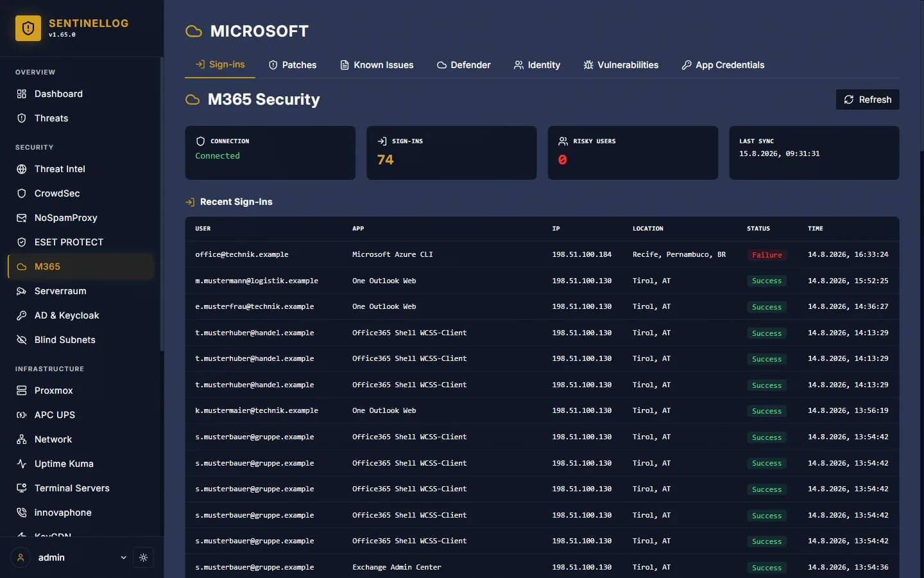The image size is (924, 578).
Task: Switch to the Defender tab
Action: (464, 65)
